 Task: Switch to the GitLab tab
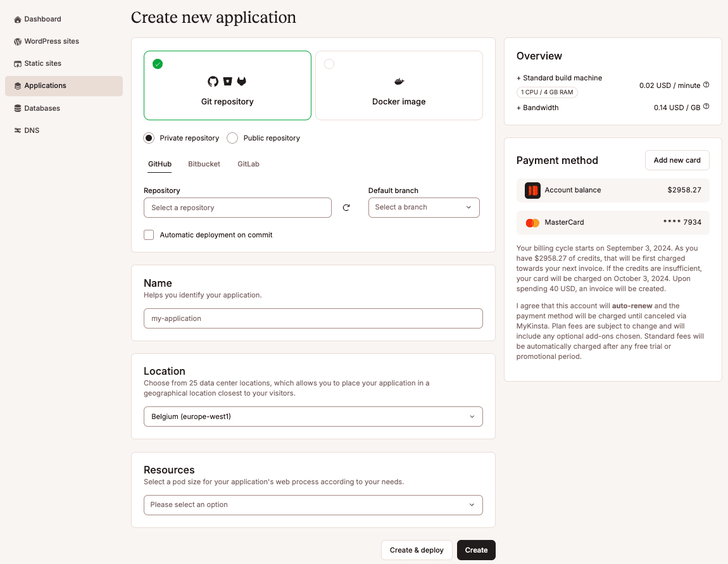point(248,164)
